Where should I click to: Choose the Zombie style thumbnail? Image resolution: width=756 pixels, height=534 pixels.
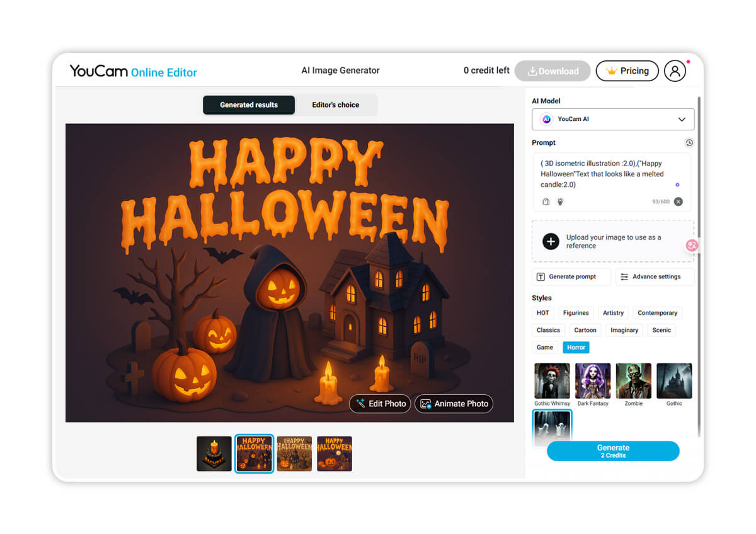click(633, 381)
